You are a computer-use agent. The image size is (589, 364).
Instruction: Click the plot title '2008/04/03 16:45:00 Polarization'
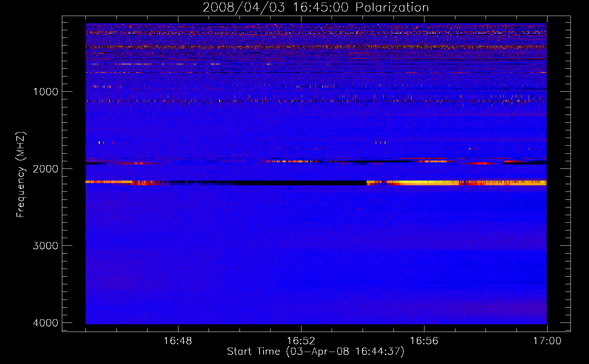coord(316,7)
